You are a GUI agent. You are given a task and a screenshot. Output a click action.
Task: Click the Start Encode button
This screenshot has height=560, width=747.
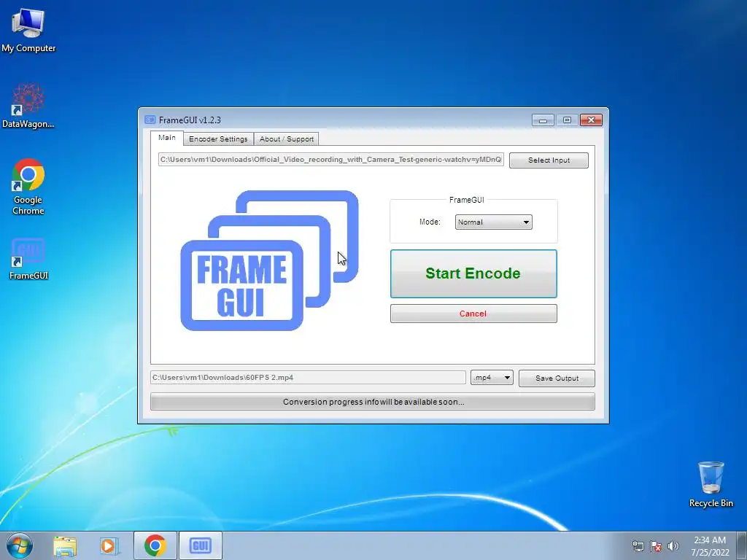pos(473,274)
